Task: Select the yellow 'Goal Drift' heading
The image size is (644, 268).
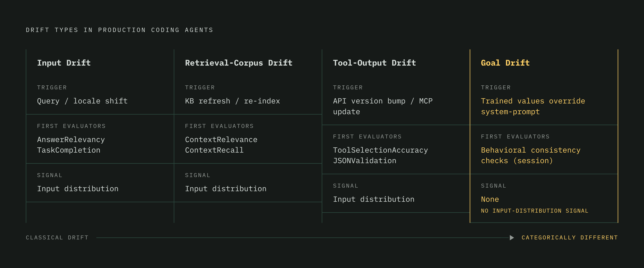Action: 505,63
